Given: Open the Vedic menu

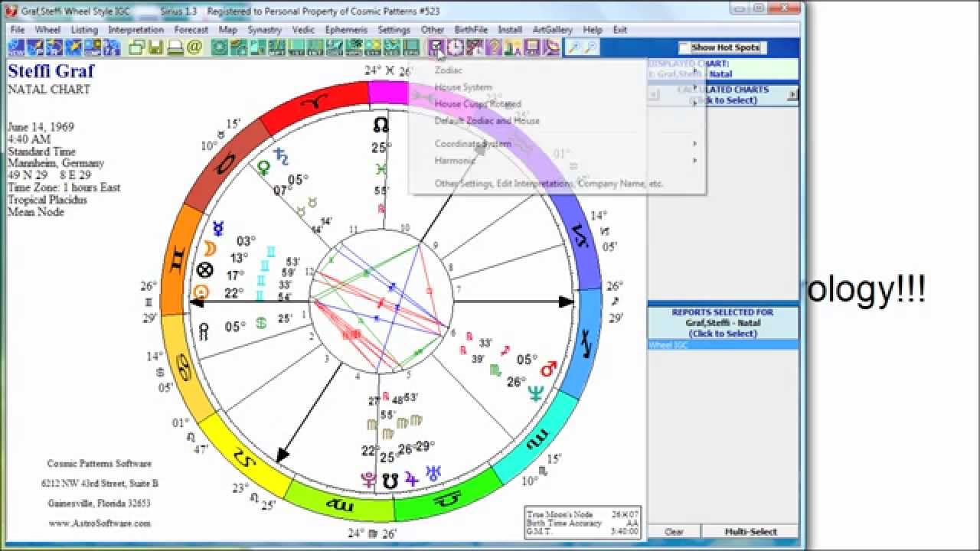Looking at the screenshot, I should pos(304,30).
